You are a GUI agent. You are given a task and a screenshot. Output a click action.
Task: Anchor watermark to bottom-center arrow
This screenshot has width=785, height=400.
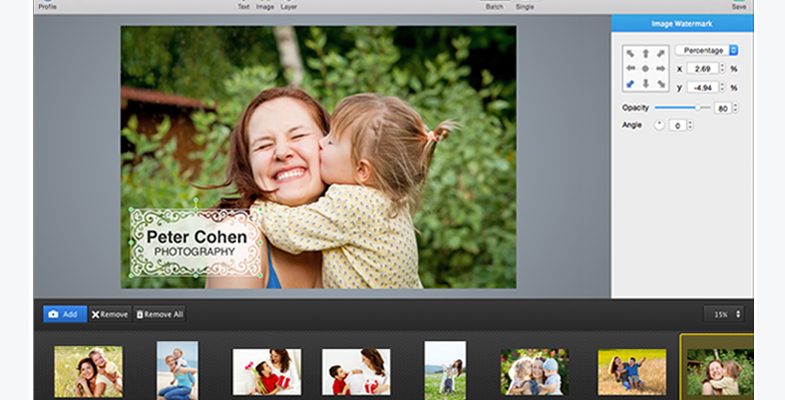point(646,84)
